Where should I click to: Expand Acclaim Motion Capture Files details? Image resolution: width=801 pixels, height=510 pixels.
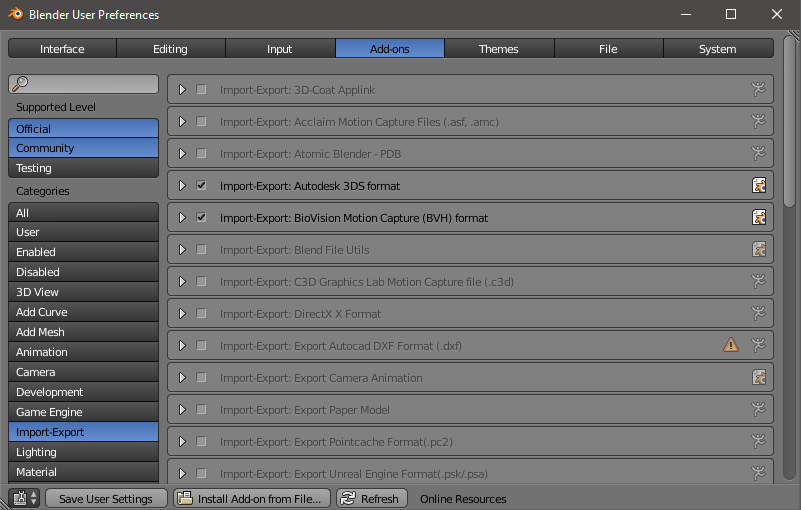pos(182,122)
